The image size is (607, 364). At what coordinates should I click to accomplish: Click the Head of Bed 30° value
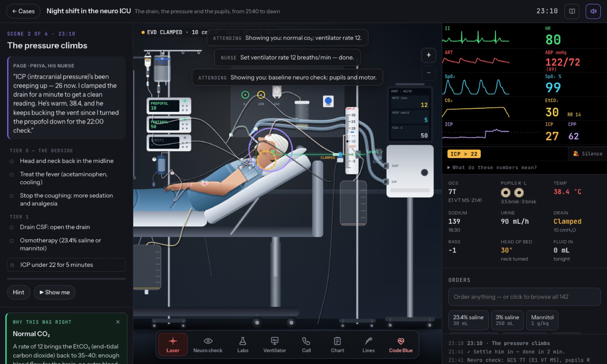coord(506,250)
